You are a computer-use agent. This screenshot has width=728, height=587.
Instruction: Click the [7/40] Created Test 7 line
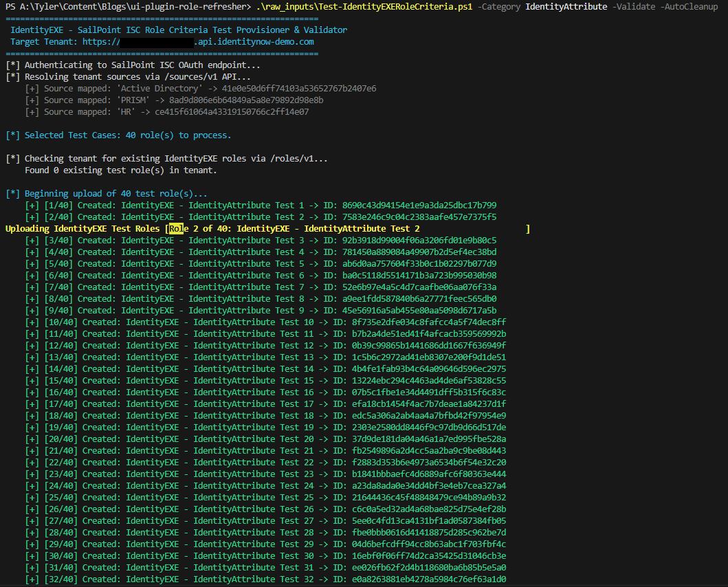(261, 287)
